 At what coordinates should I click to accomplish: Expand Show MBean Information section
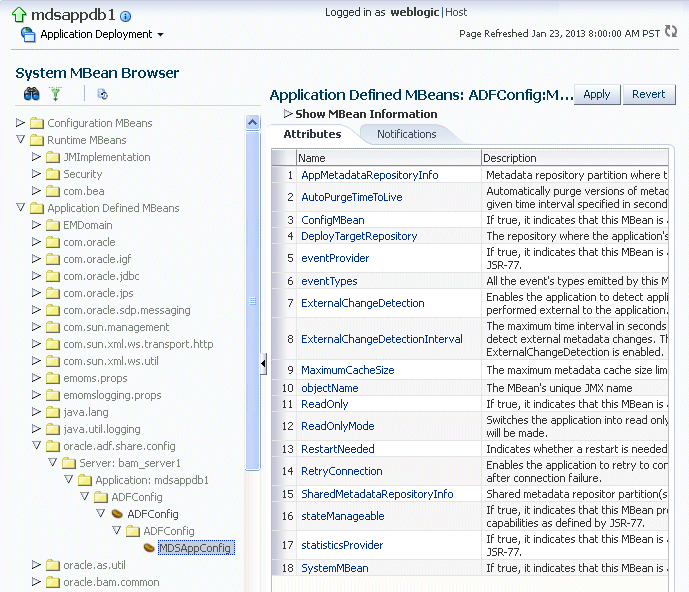[288, 114]
